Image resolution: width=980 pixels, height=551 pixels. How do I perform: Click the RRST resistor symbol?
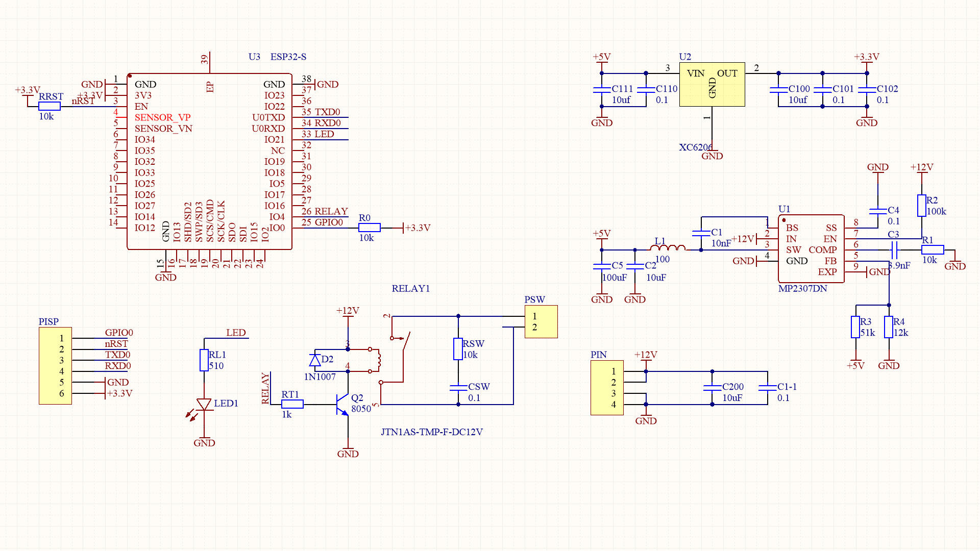tap(50, 106)
